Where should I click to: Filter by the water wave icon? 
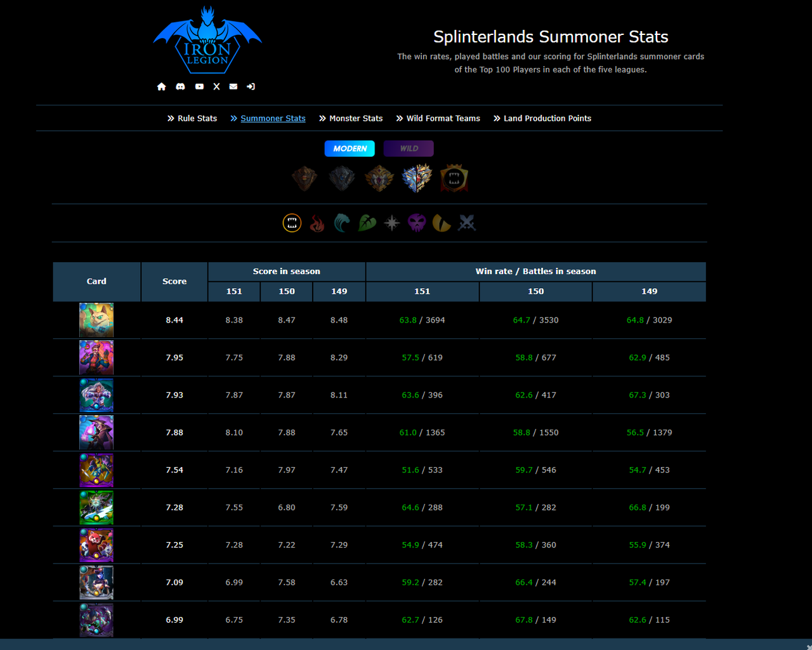click(342, 223)
